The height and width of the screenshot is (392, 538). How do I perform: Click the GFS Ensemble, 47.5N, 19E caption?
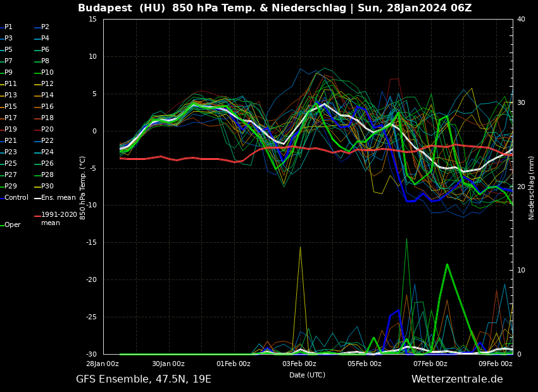pos(144,379)
